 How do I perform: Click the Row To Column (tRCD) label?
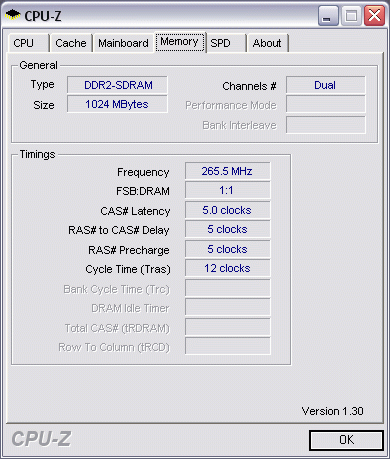coord(114,347)
